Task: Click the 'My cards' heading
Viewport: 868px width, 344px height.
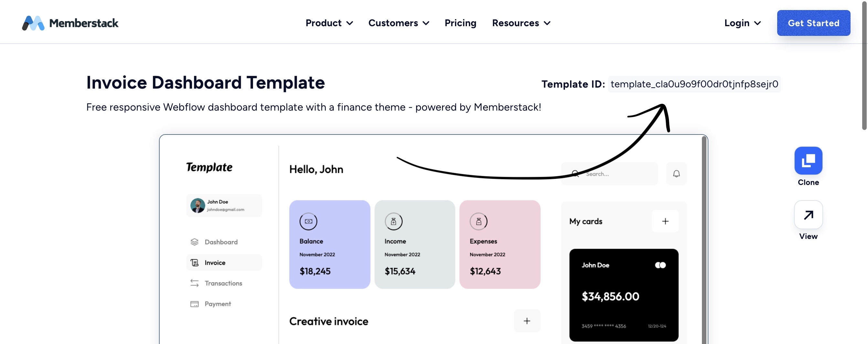Action: [x=586, y=221]
